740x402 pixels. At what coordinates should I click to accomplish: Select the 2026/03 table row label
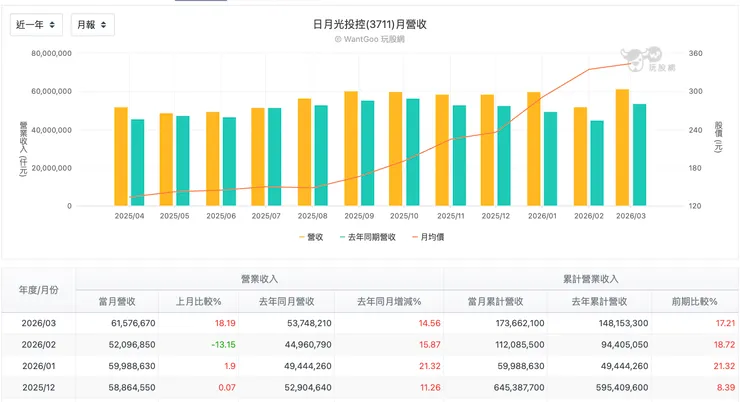[39, 323]
